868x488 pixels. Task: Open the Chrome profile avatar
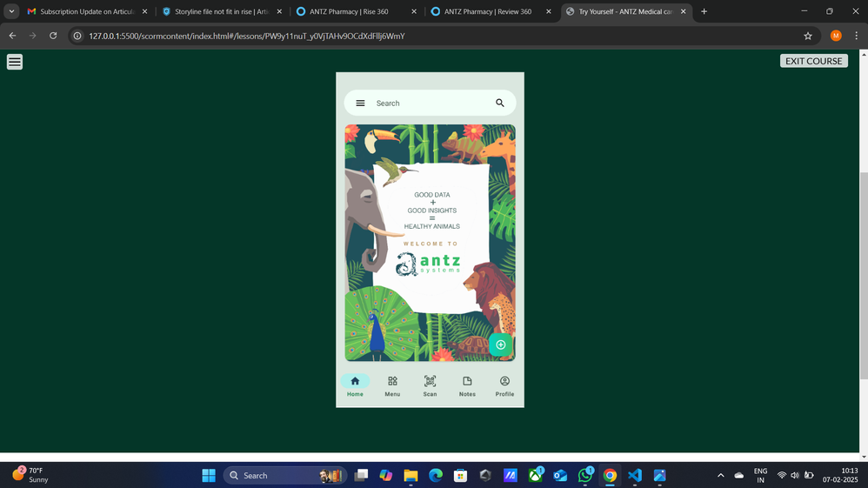pyautogui.click(x=836, y=36)
